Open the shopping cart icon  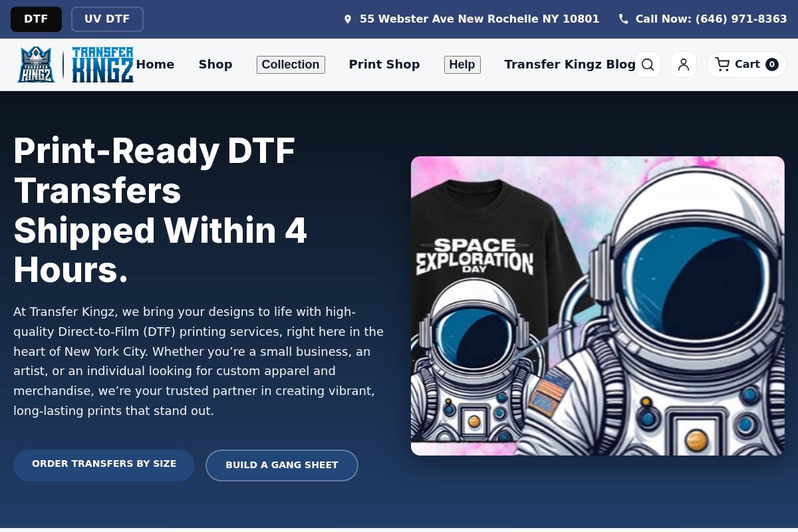pos(722,64)
